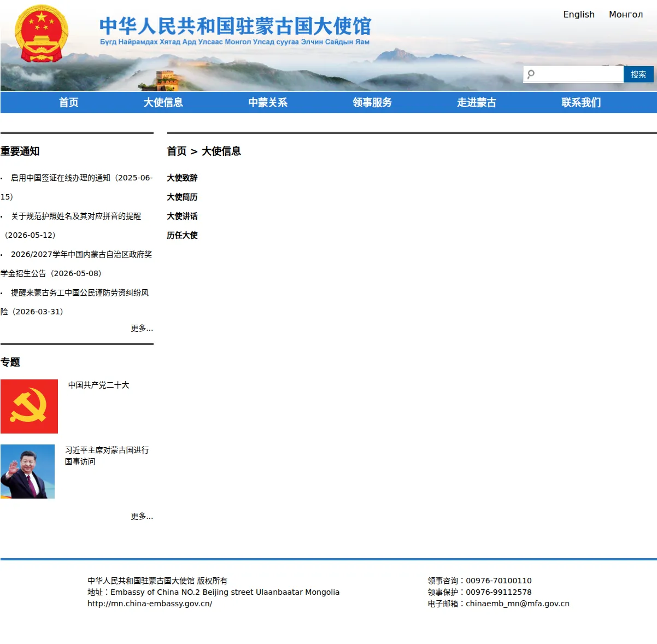The width and height of the screenshot is (657, 644).
Task: Click the national emblem logo
Action: click(42, 34)
